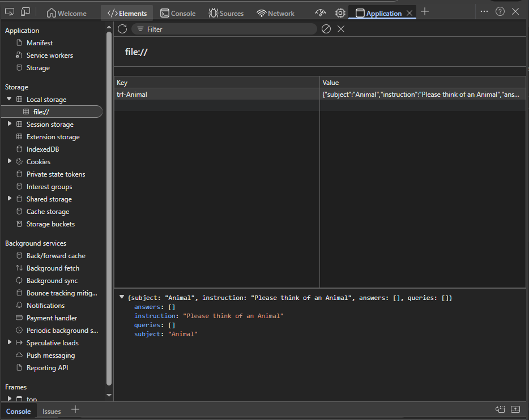The width and height of the screenshot is (529, 420).
Task: Open the Performance gauge icon tab
Action: coord(321,13)
